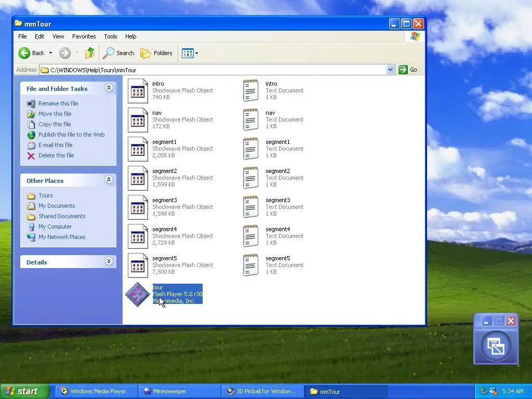
Task: Switch to 3D Pinball in taskbar
Action: click(x=262, y=391)
